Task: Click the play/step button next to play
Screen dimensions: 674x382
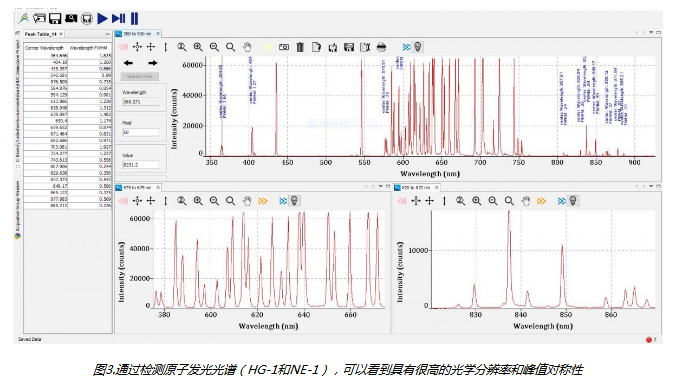Action: point(119,18)
